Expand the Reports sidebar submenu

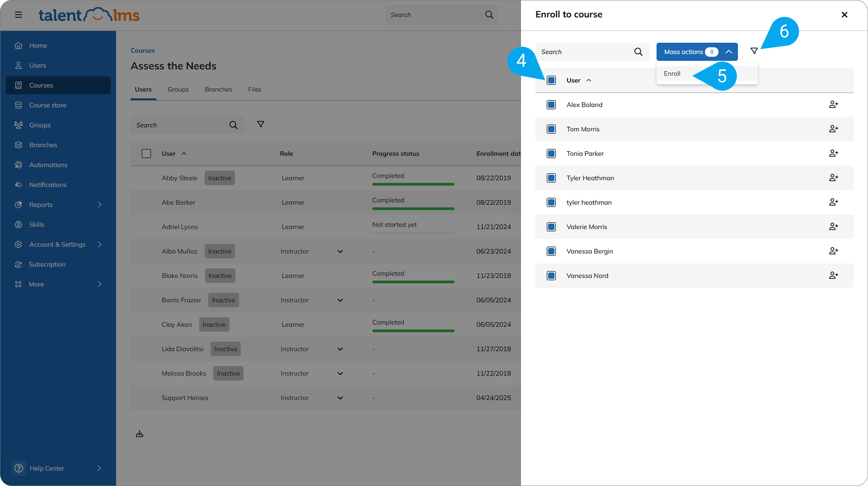tap(100, 205)
